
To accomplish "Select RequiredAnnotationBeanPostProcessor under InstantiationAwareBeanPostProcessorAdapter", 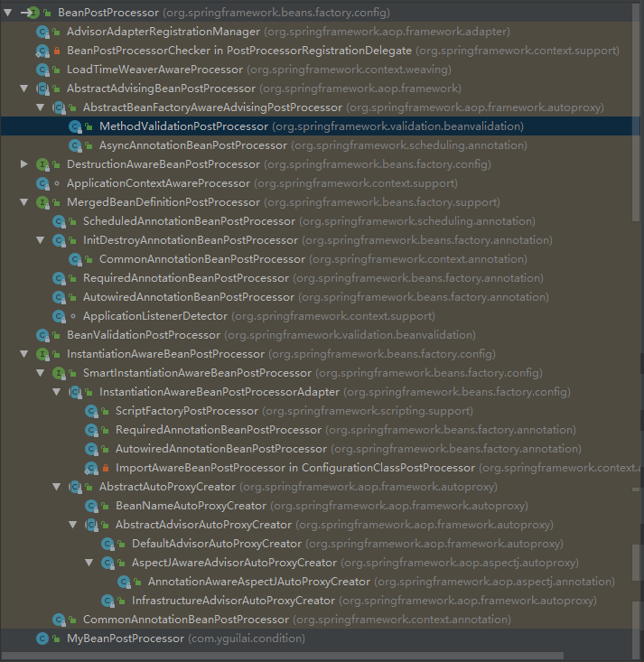I will [x=219, y=430].
